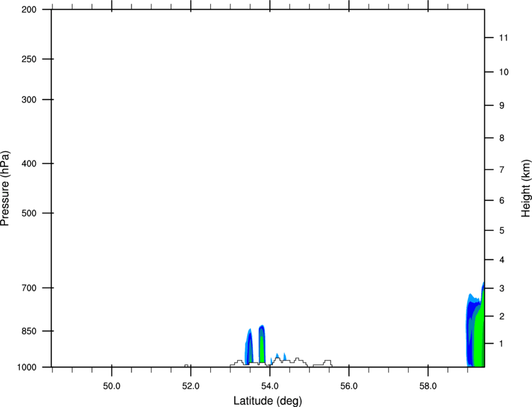The image size is (532, 407).
Task: Pick the 2 km height label
Action: click(x=502, y=316)
